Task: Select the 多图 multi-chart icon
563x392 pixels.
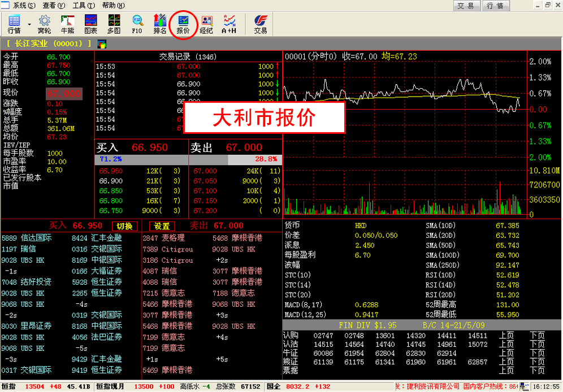Action: coord(114,24)
